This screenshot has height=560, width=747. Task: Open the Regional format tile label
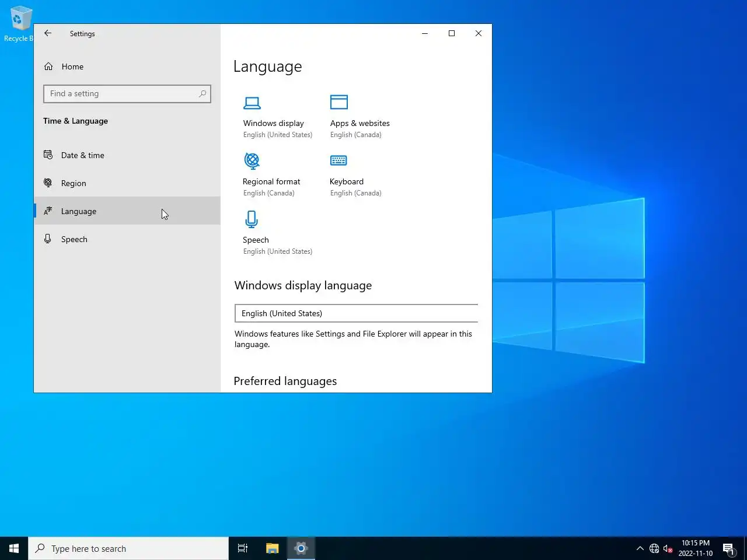tap(271, 181)
